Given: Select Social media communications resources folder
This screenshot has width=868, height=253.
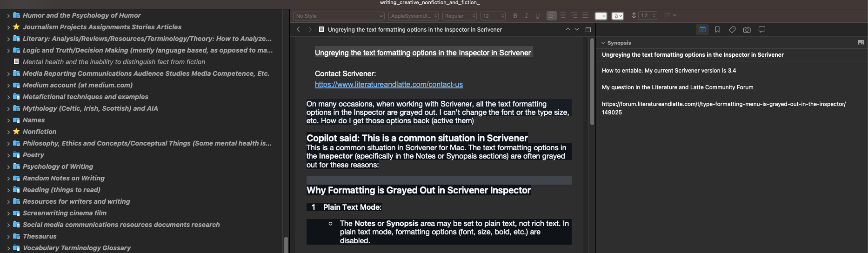Looking at the screenshot, I should tap(121, 225).
